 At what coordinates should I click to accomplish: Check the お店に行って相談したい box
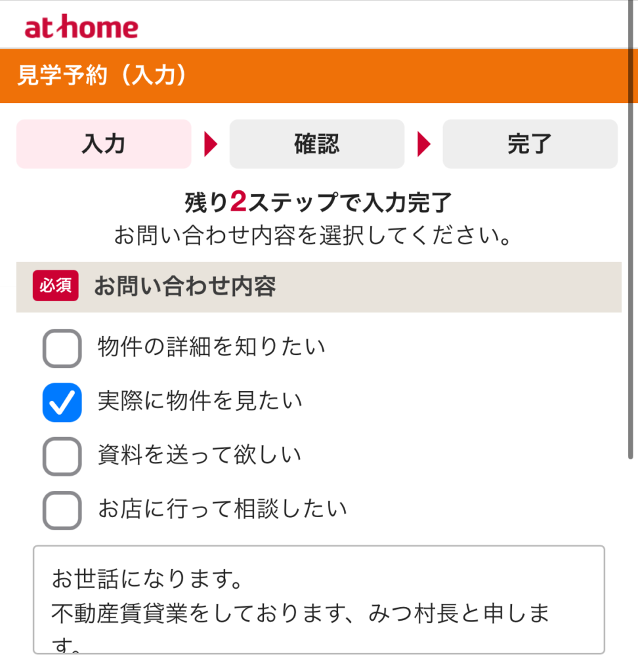pos(62,509)
